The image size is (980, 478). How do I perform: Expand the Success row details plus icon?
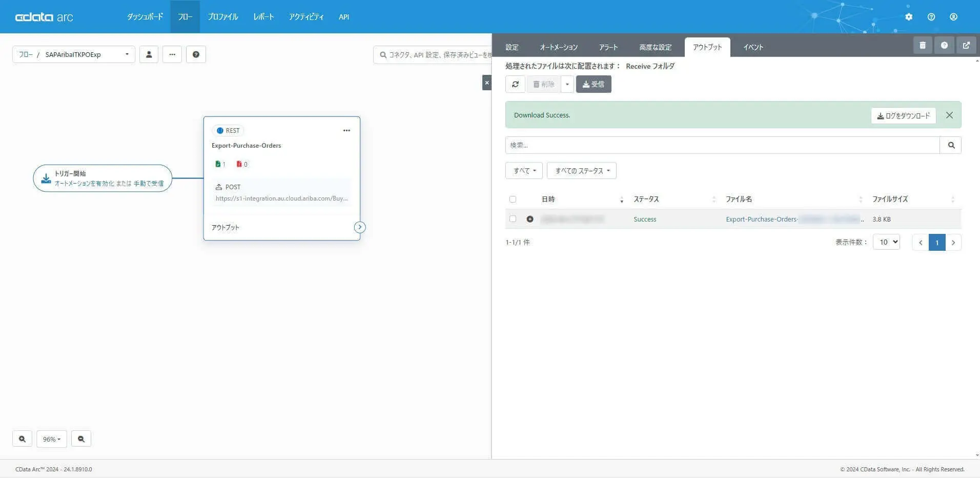[x=530, y=219]
